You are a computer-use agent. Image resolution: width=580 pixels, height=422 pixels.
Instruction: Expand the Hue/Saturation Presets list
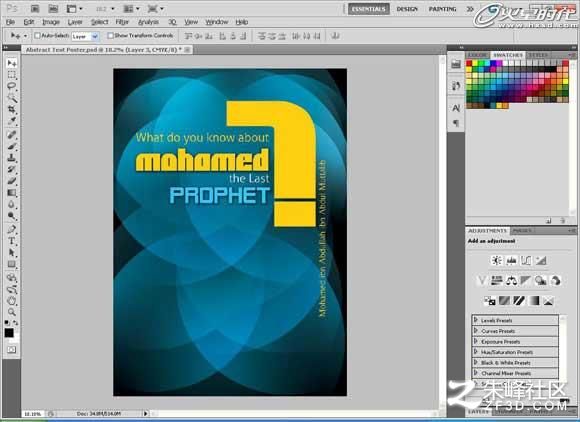[515, 352]
